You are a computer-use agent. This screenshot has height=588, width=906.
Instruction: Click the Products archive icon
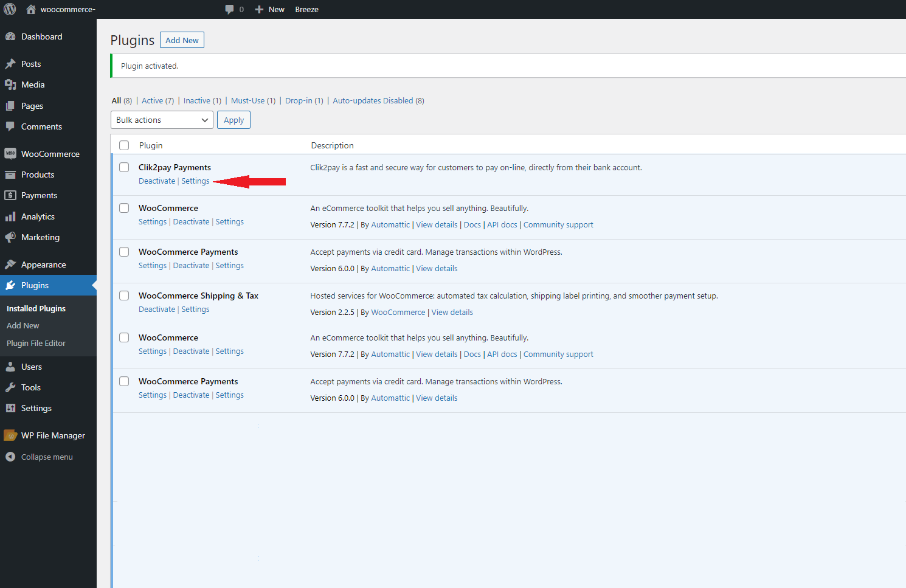pos(10,175)
